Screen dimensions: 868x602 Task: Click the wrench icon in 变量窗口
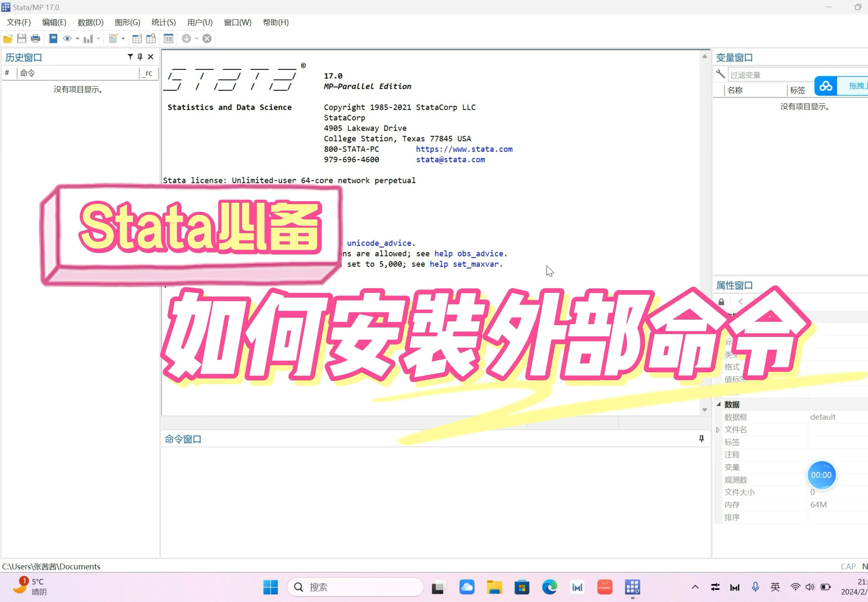pyautogui.click(x=721, y=74)
